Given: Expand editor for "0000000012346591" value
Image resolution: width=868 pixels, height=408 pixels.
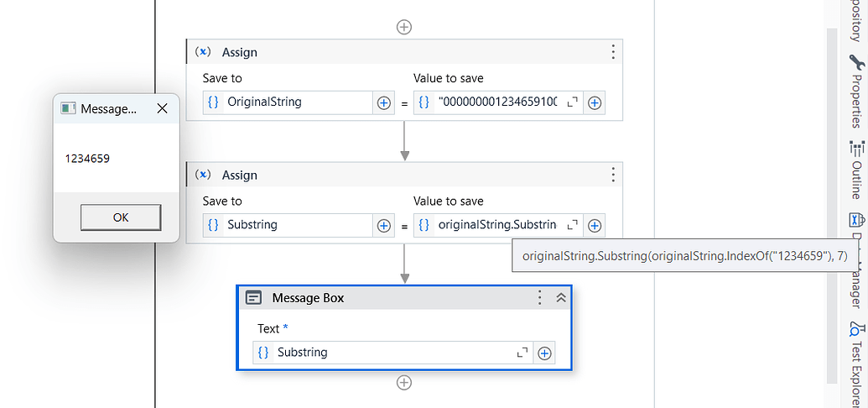Looking at the screenshot, I should click(x=573, y=102).
